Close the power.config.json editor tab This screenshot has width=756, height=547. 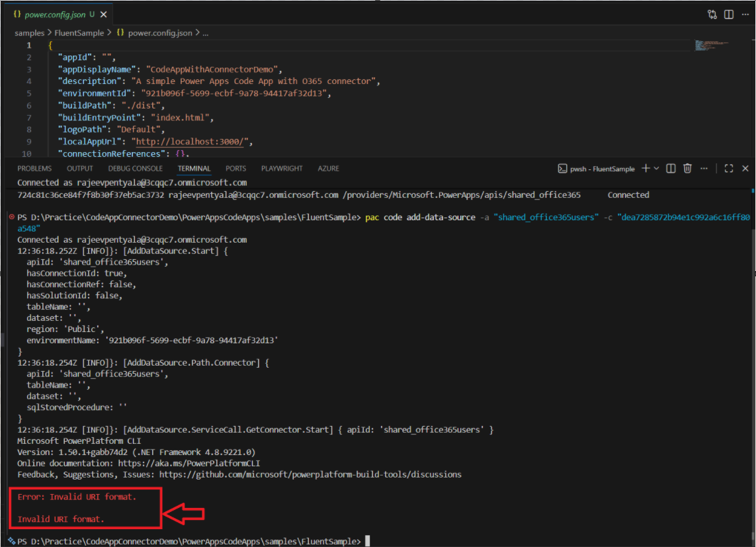(105, 14)
